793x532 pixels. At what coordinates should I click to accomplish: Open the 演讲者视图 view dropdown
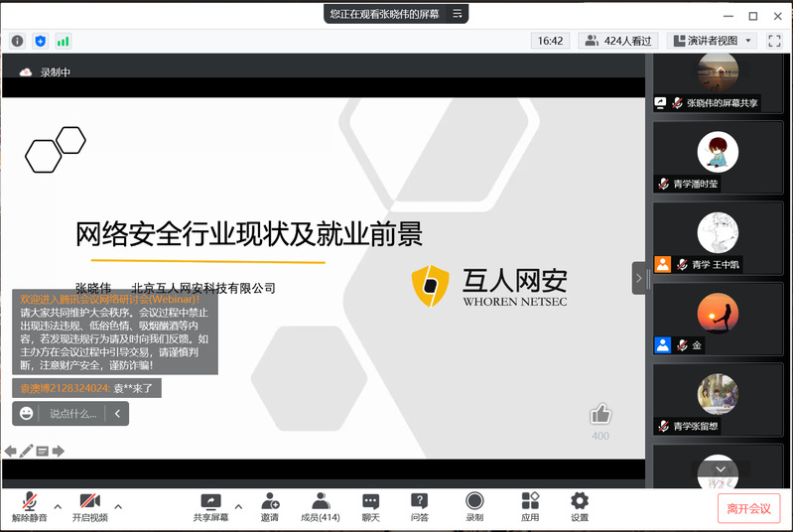click(x=713, y=41)
